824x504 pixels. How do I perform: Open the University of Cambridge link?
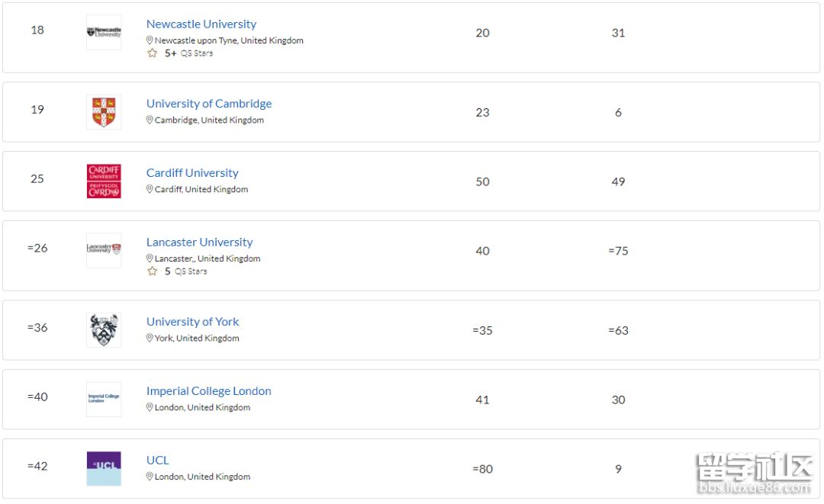[209, 104]
